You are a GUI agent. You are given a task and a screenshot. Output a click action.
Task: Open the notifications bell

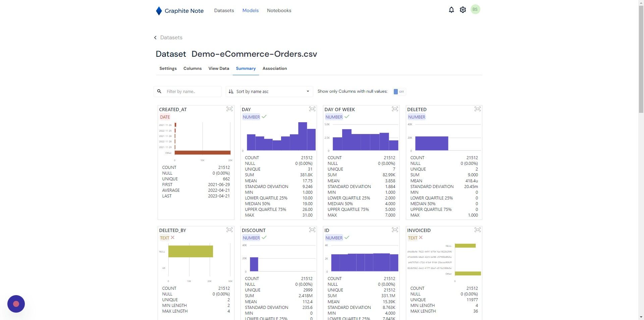(451, 10)
